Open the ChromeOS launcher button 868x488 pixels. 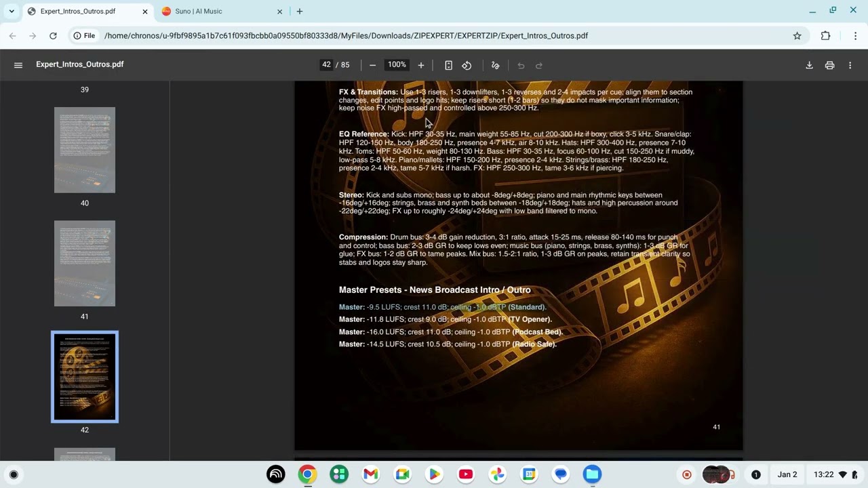tap(13, 474)
